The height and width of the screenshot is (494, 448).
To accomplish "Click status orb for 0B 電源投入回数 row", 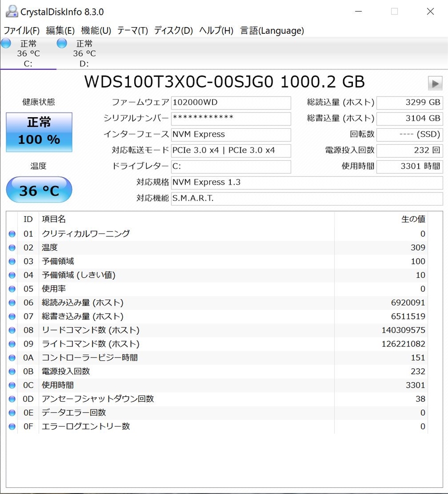I will (x=12, y=371).
